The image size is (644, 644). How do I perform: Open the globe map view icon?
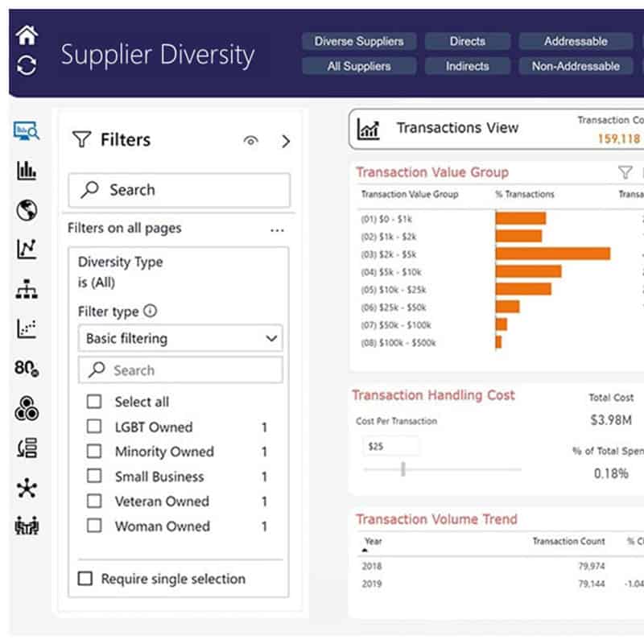tap(27, 210)
